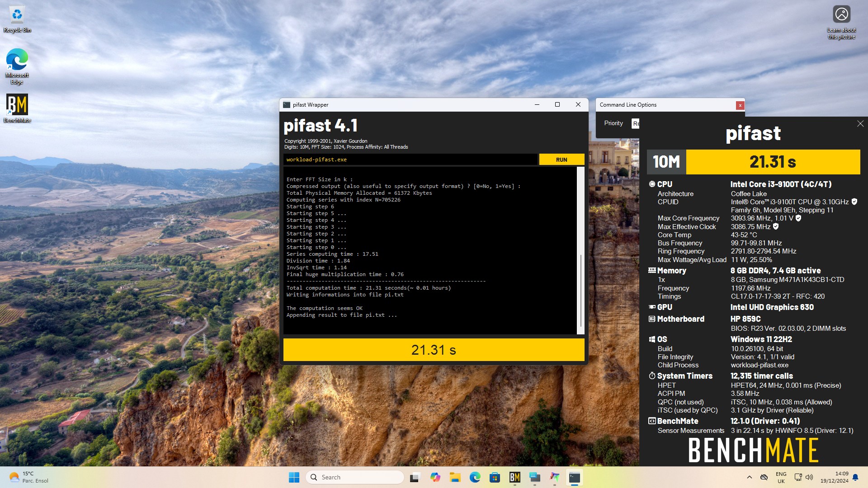The height and width of the screenshot is (488, 868).
Task: Click the Memory module icon in BenchMate panel
Action: (x=652, y=270)
